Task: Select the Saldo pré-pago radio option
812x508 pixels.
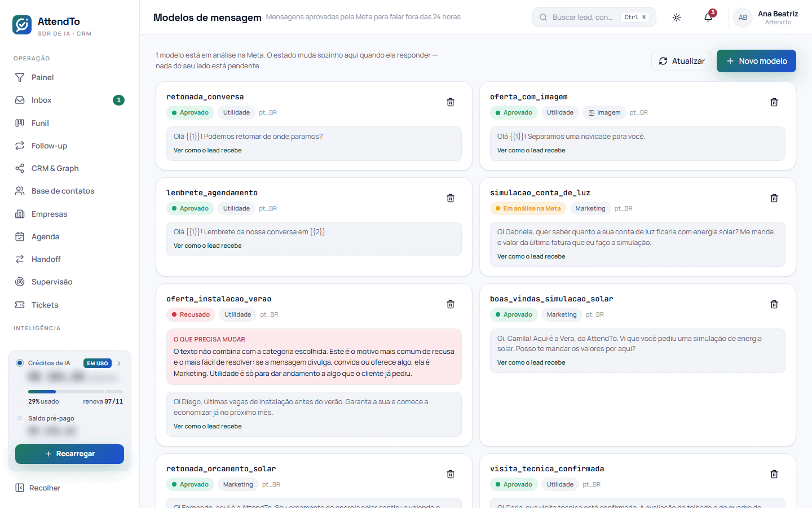Action: click(x=20, y=418)
